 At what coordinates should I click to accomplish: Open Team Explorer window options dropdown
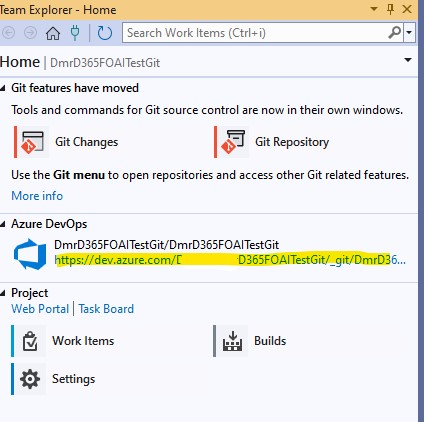[374, 9]
